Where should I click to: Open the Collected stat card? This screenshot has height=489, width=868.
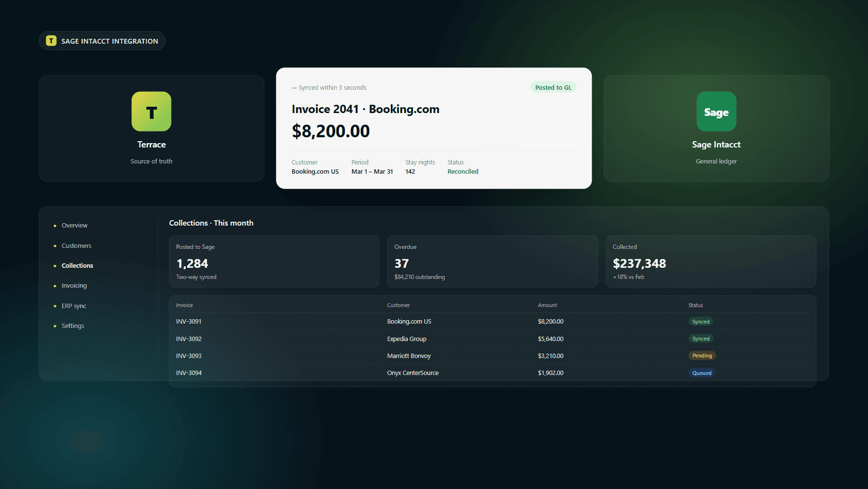coord(711,261)
